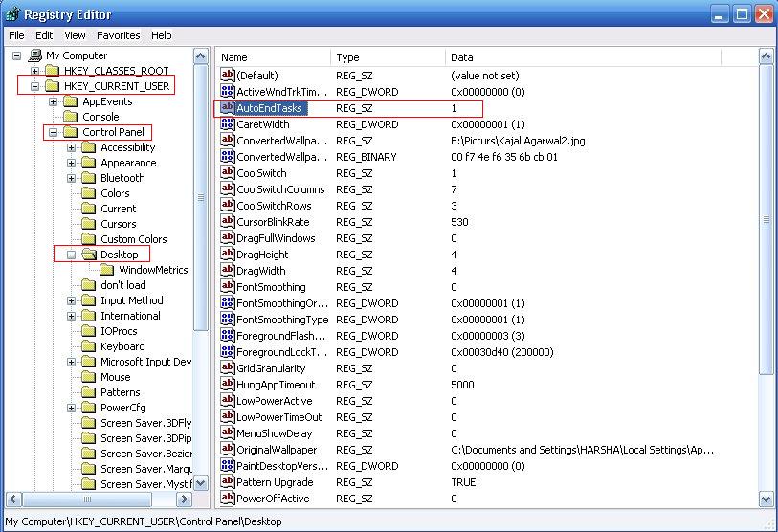This screenshot has width=778, height=532.
Task: Click value list scroll up arrow
Action: click(x=766, y=56)
